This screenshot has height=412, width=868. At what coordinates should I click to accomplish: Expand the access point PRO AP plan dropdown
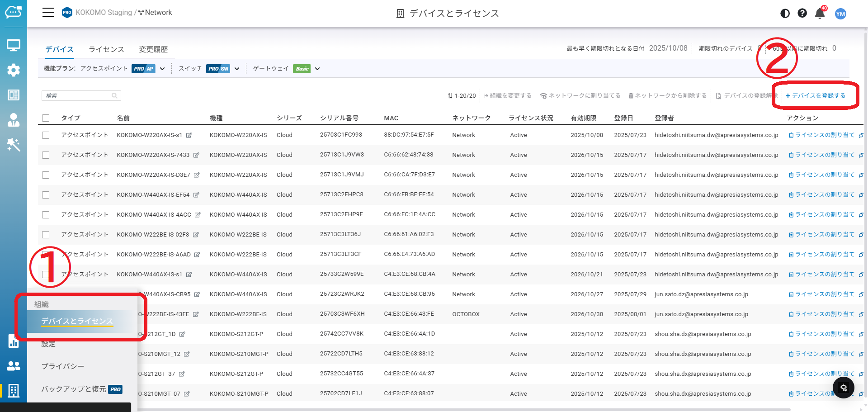click(162, 69)
